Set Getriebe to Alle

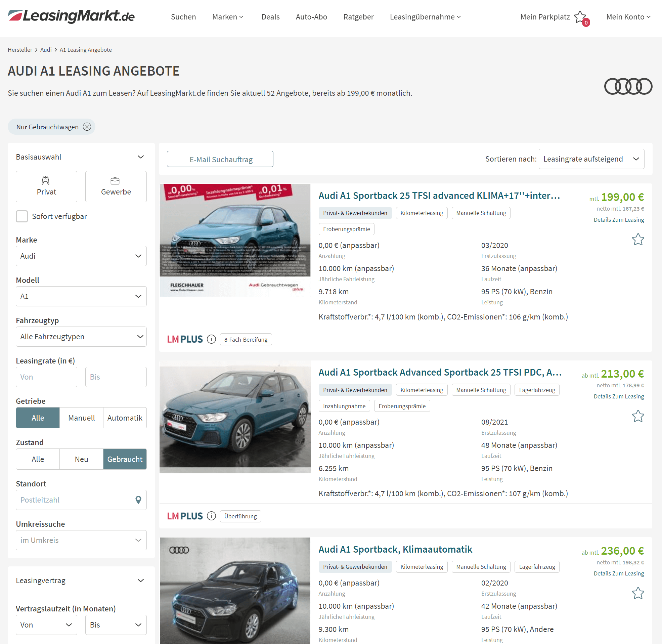38,418
